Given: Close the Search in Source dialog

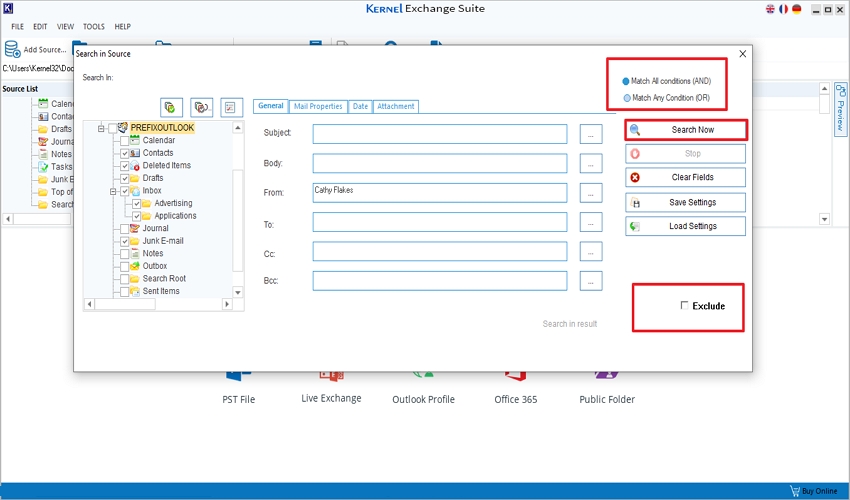Looking at the screenshot, I should [743, 54].
